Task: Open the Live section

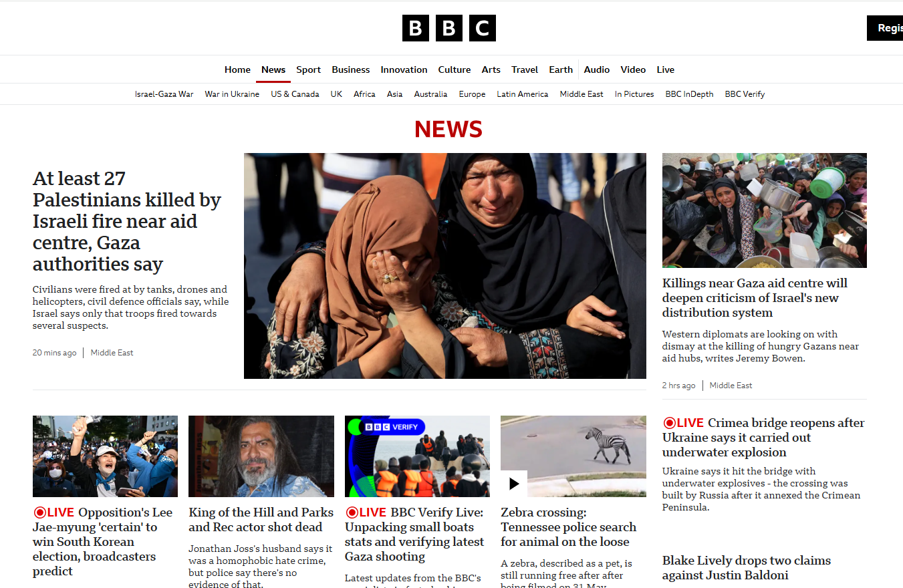Action: (x=665, y=69)
